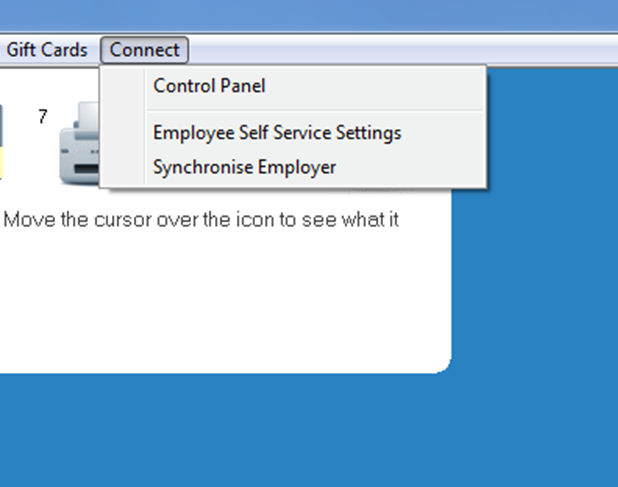Click the separator line under Control Panel

tap(315, 110)
